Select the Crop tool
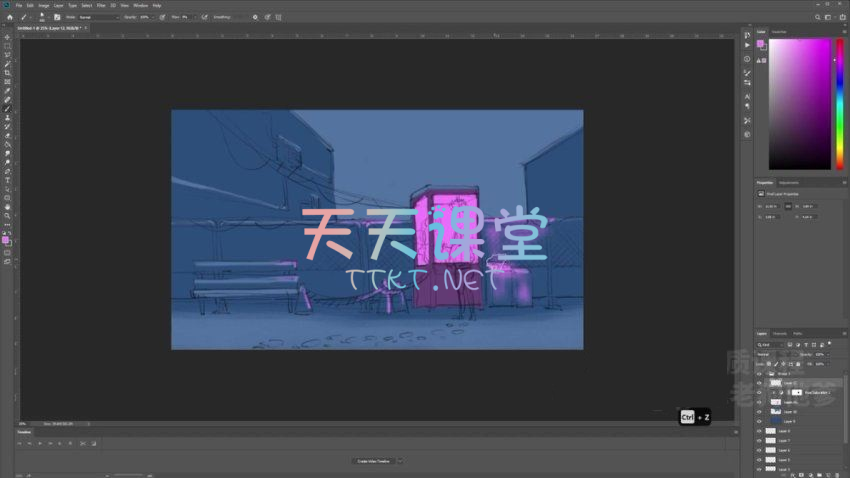 coord(7,73)
